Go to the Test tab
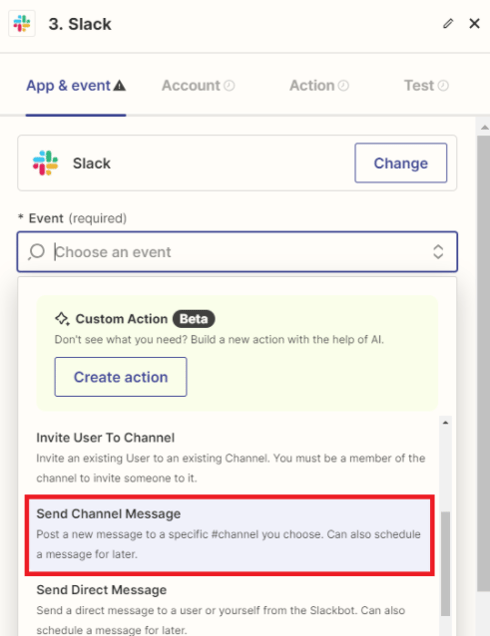 click(x=426, y=86)
